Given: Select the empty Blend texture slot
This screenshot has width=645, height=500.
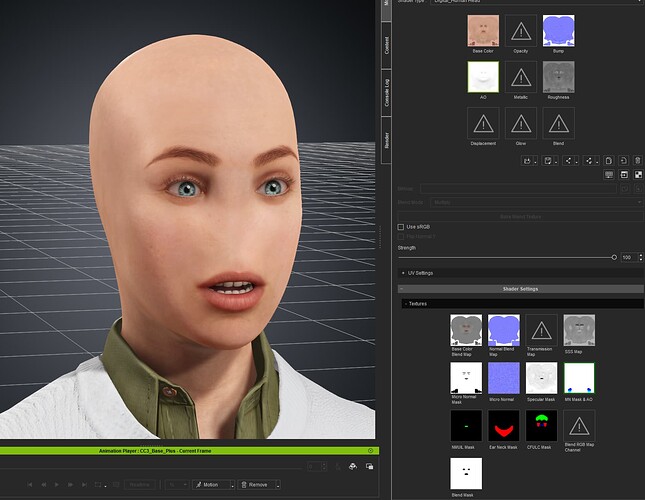Looking at the screenshot, I should pos(559,123).
